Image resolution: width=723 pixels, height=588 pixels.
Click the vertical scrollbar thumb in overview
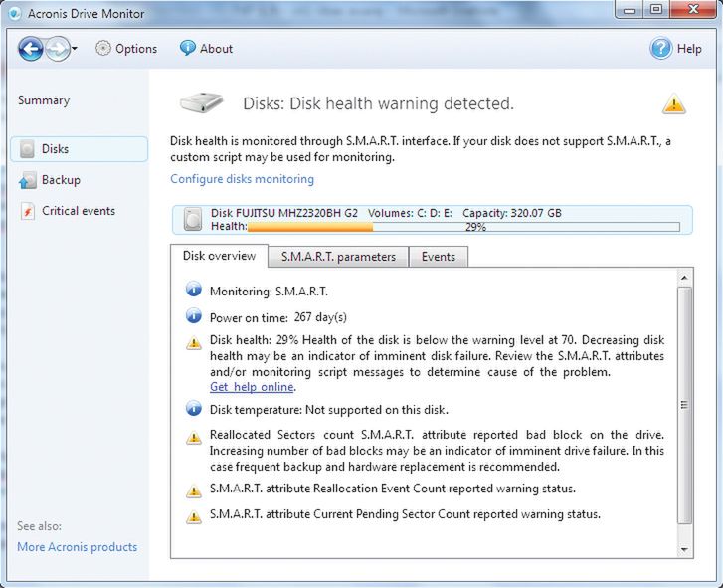click(684, 405)
